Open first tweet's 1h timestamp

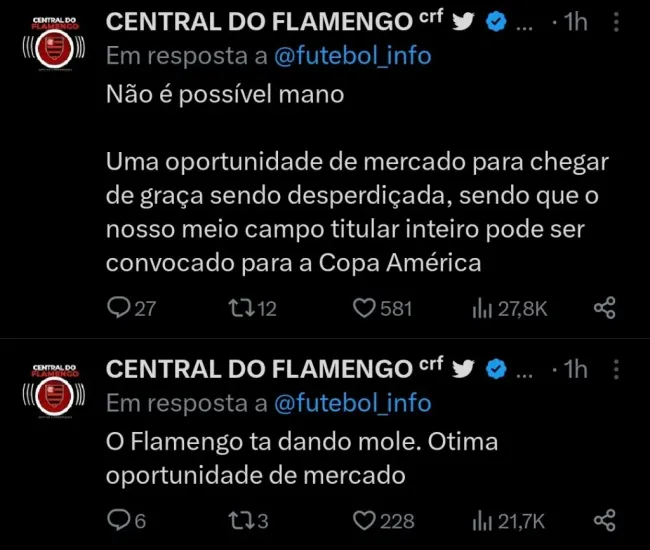coord(575,22)
